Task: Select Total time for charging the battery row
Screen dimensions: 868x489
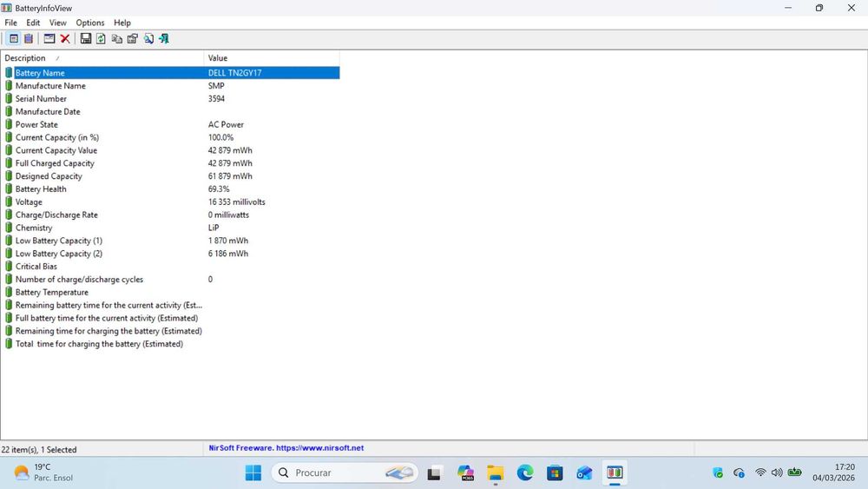Action: [172, 344]
